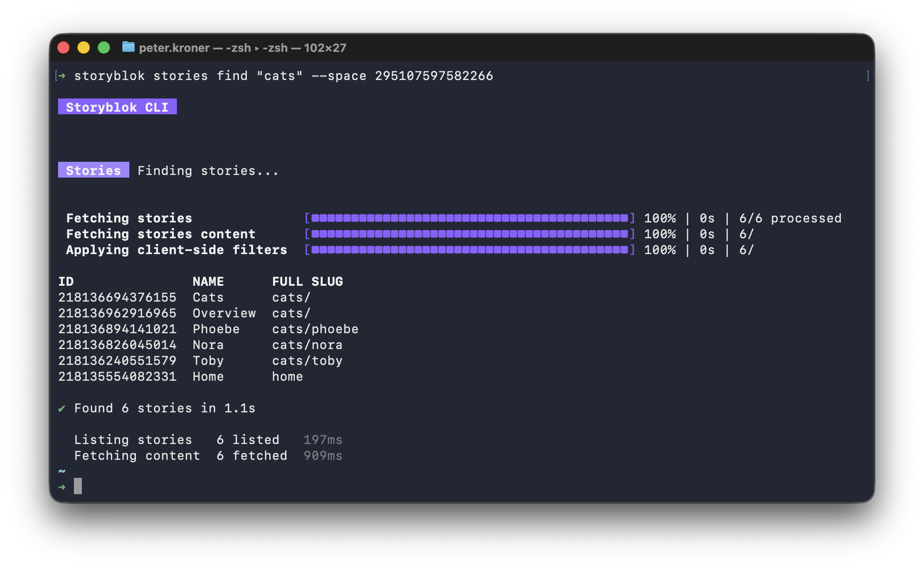Click the 'Fetching stories content' progress bar
Screen dimensions: 924x568
point(469,234)
